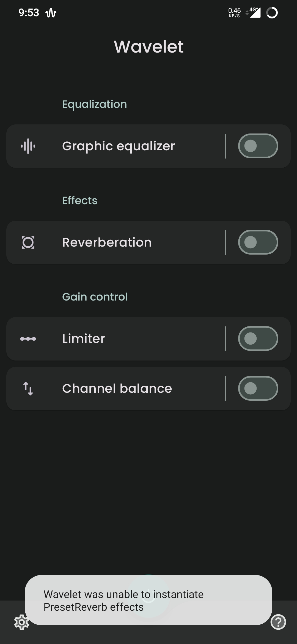The image size is (297, 644).
Task: Tap the Limiter dots icon
Action: 28,339
